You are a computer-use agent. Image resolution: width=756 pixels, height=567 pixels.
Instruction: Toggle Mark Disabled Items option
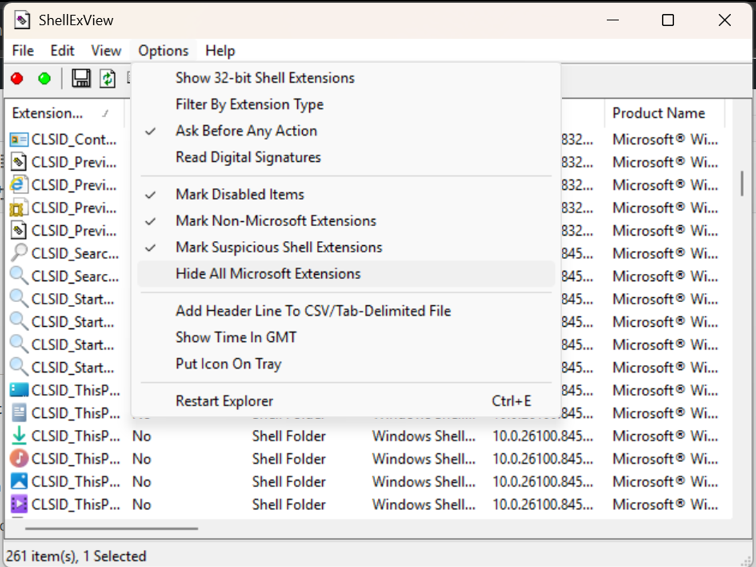(346, 194)
